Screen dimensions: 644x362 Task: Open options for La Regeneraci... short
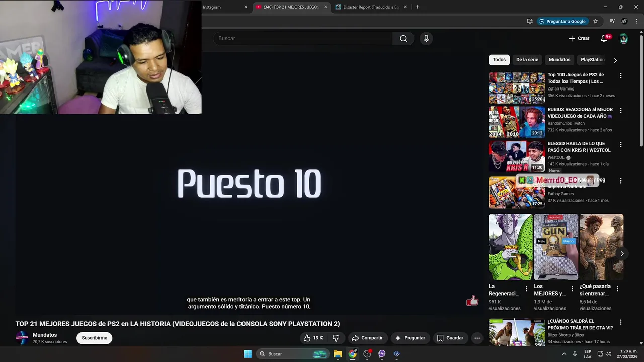click(x=527, y=289)
